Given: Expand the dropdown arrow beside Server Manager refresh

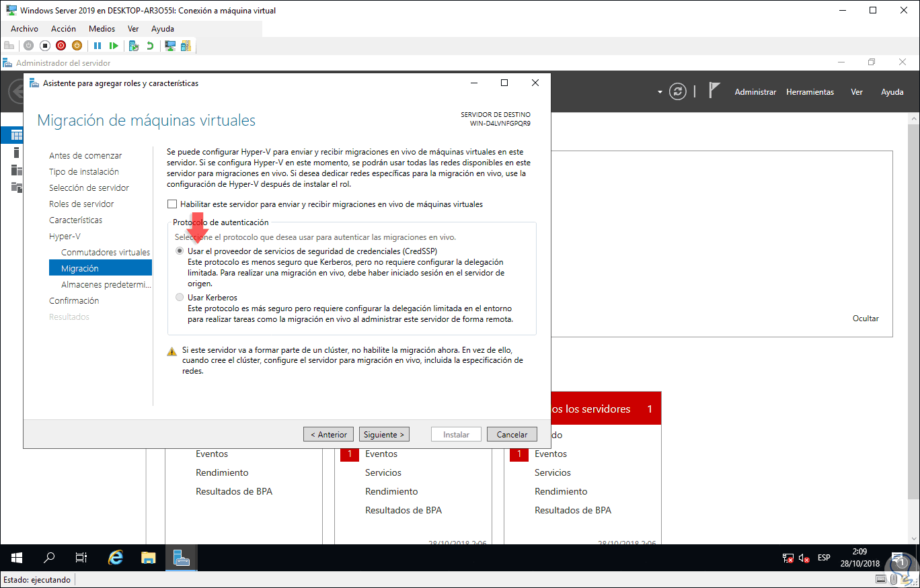Looking at the screenshot, I should 660,92.
